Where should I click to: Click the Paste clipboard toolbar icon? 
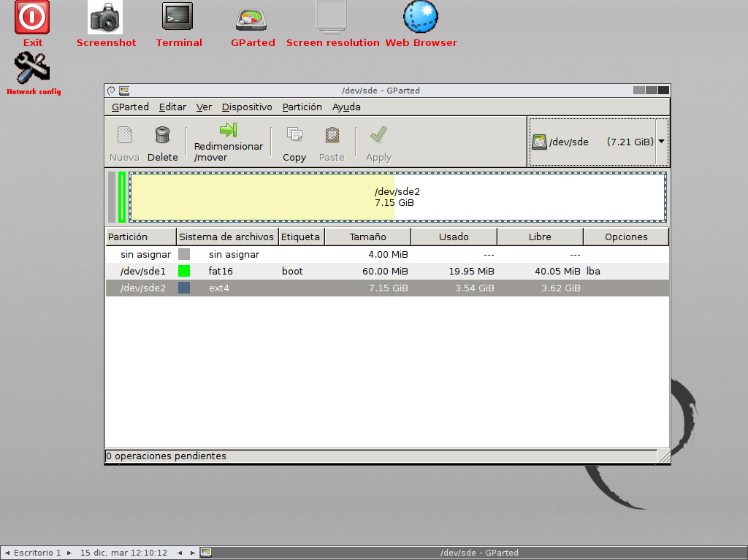[332, 135]
